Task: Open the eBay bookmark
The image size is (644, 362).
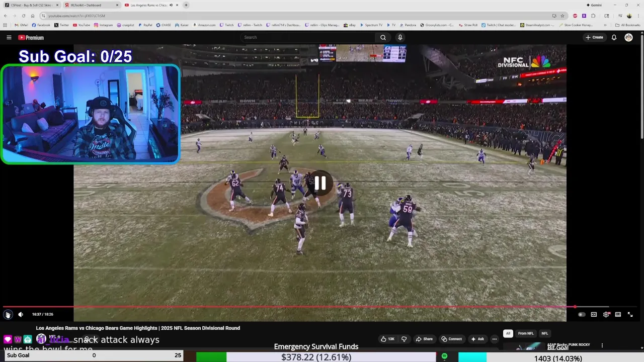Action: click(350, 25)
